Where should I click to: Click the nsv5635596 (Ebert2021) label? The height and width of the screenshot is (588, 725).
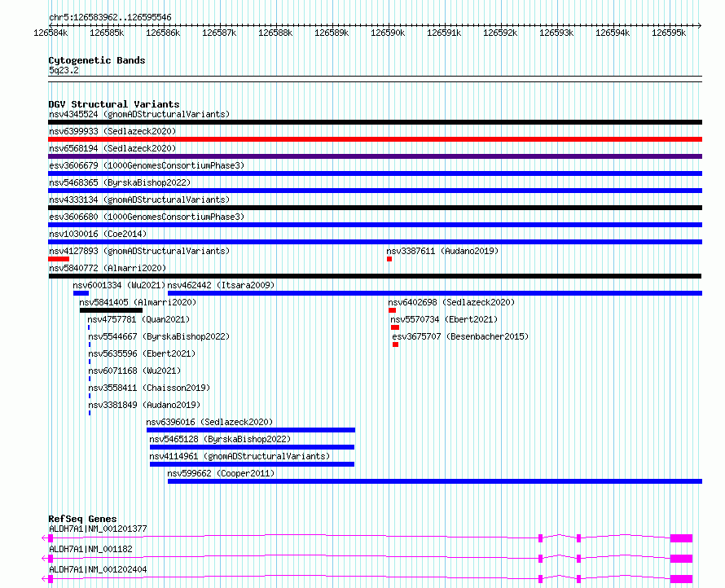pos(142,353)
